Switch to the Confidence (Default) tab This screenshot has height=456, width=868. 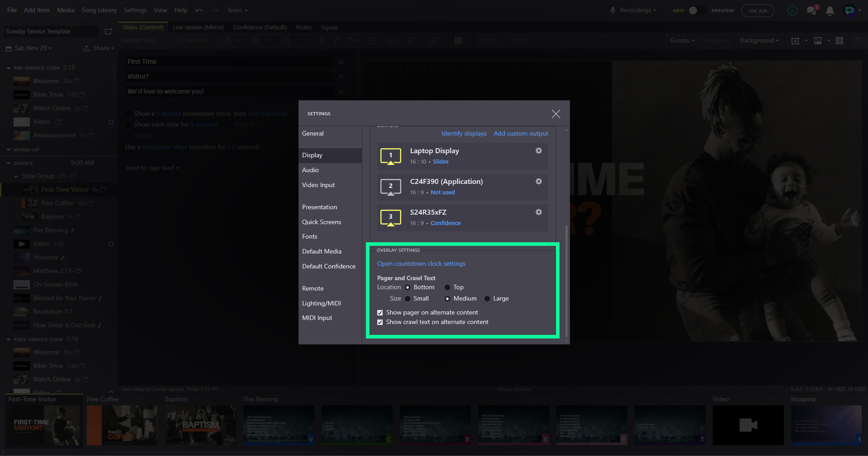[x=260, y=28]
